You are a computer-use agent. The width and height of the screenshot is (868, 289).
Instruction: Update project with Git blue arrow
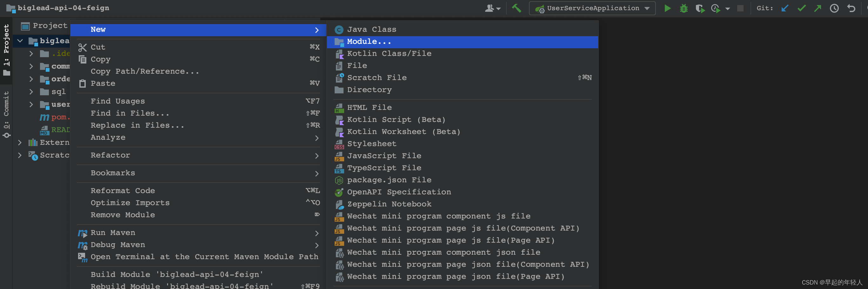pos(785,8)
